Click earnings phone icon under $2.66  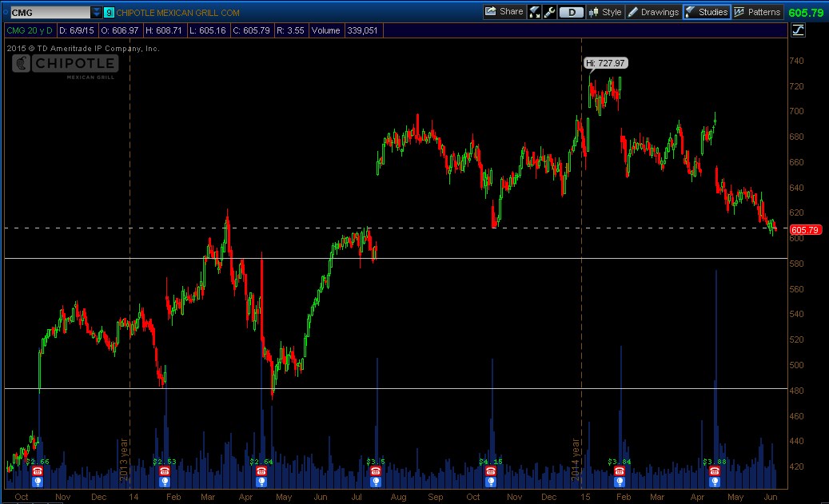coord(37,471)
